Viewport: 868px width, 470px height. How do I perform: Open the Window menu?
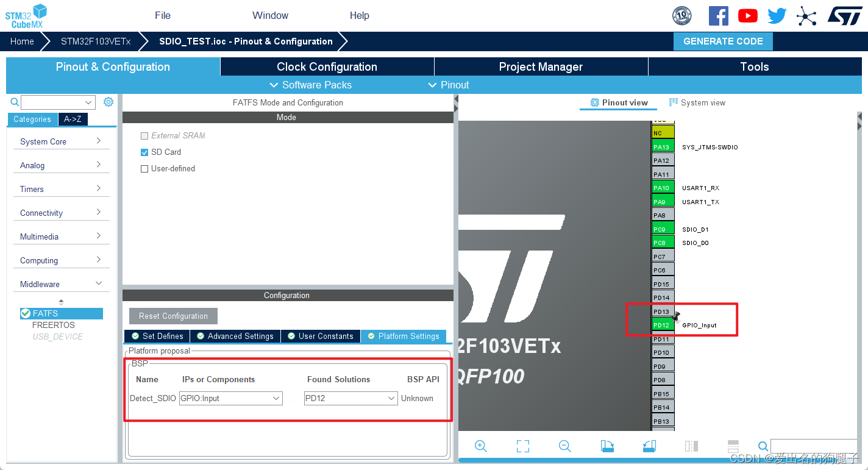(x=271, y=15)
